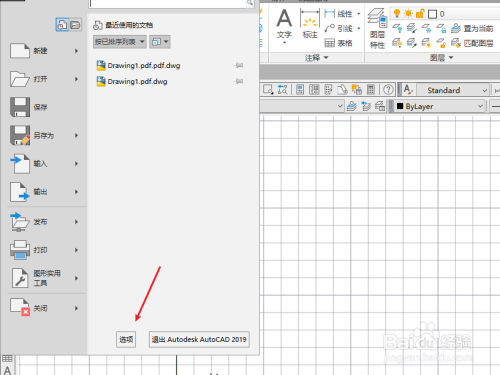Select 打印 in application menu
500x375 pixels.
pyautogui.click(x=44, y=250)
